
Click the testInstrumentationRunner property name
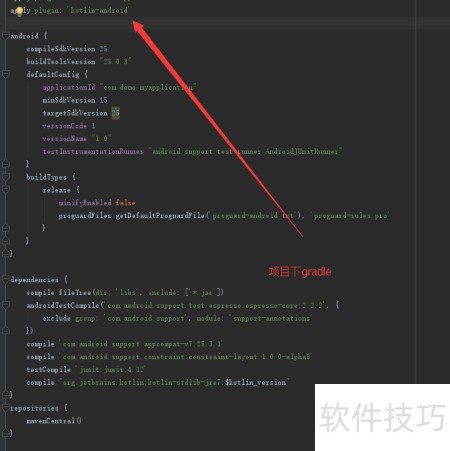[x=93, y=151]
